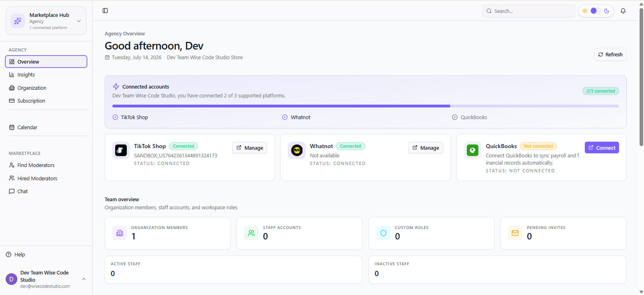The width and height of the screenshot is (644, 295).
Task: Open the Active Staff card
Action: (x=234, y=270)
